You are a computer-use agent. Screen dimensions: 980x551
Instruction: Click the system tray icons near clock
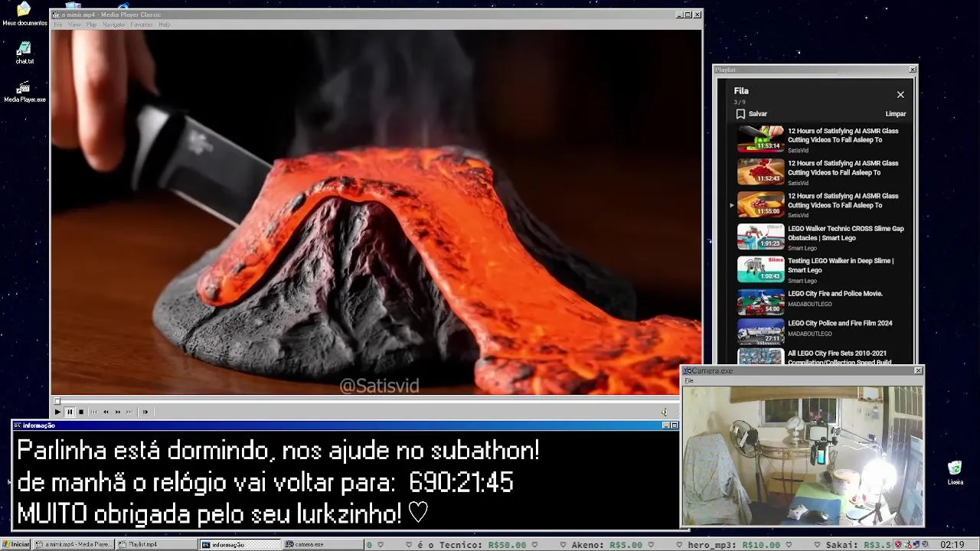(x=912, y=544)
